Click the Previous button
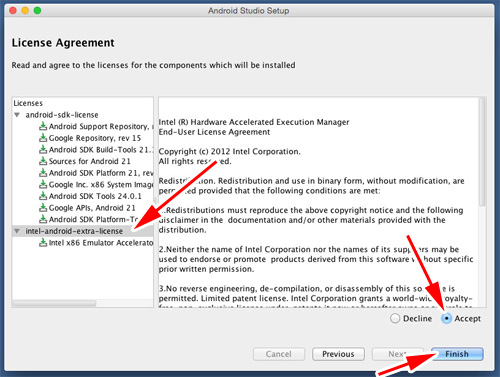500x377 pixels. click(x=338, y=354)
